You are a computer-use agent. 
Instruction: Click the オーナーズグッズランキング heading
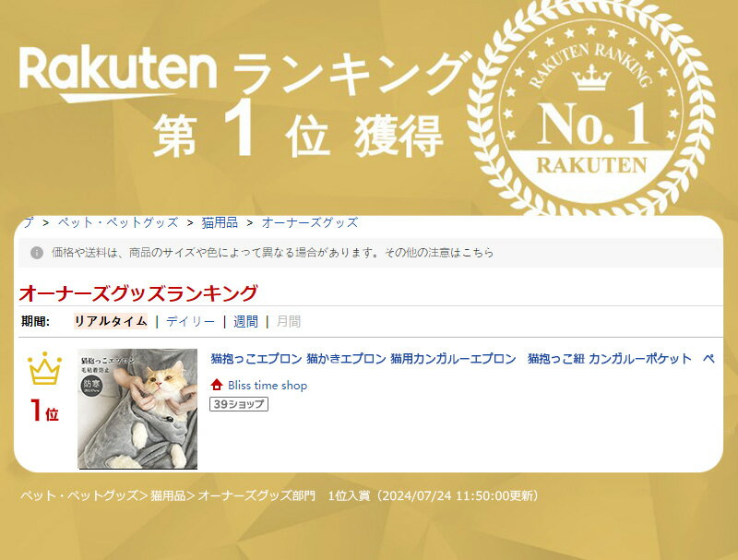[138, 293]
